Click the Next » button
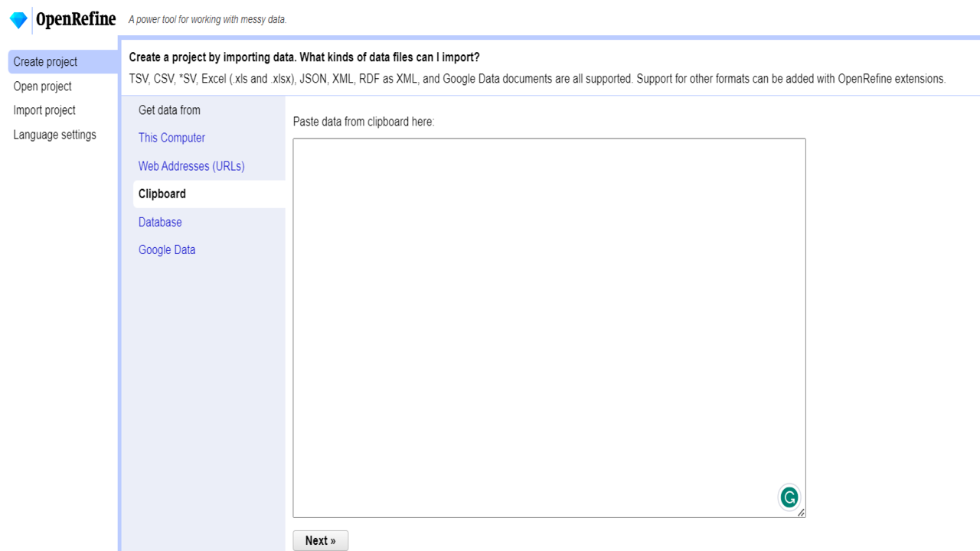980x551 pixels. click(x=321, y=540)
